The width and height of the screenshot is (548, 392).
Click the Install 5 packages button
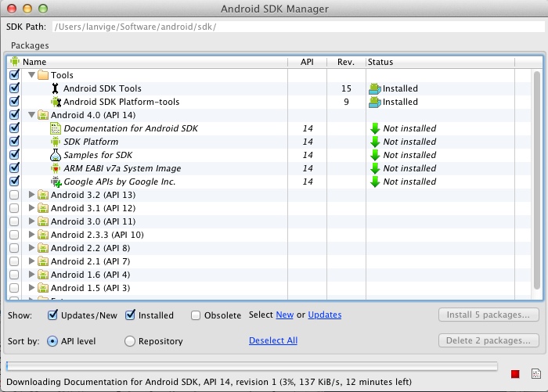click(489, 315)
